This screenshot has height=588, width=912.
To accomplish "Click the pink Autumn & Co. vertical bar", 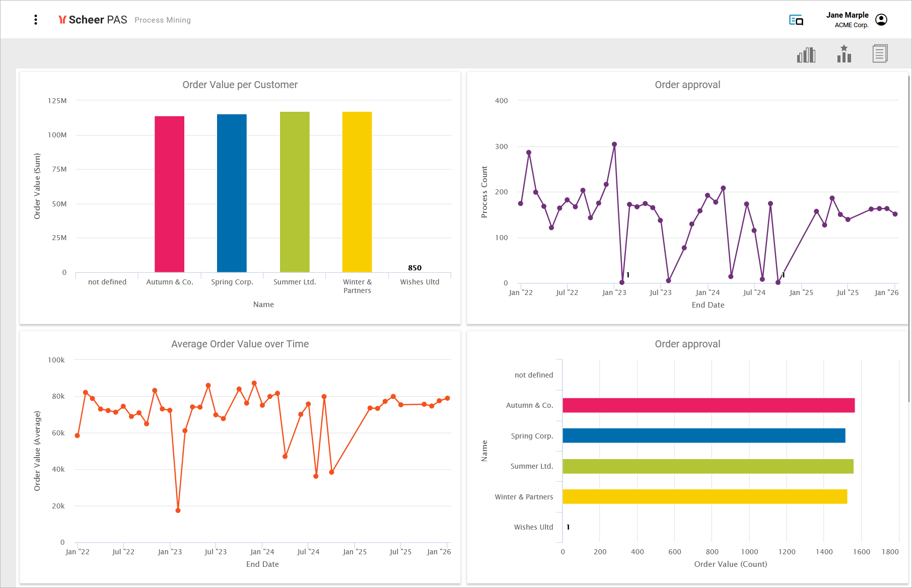I will click(x=169, y=194).
